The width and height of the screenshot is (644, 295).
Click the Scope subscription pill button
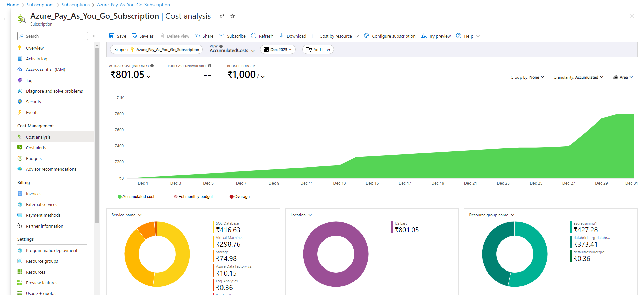click(x=156, y=50)
